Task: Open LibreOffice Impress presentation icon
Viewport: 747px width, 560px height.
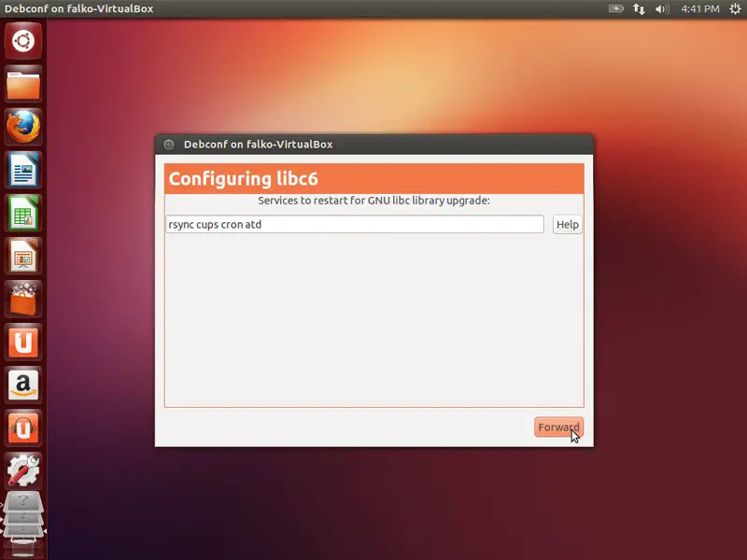Action: pyautogui.click(x=23, y=256)
